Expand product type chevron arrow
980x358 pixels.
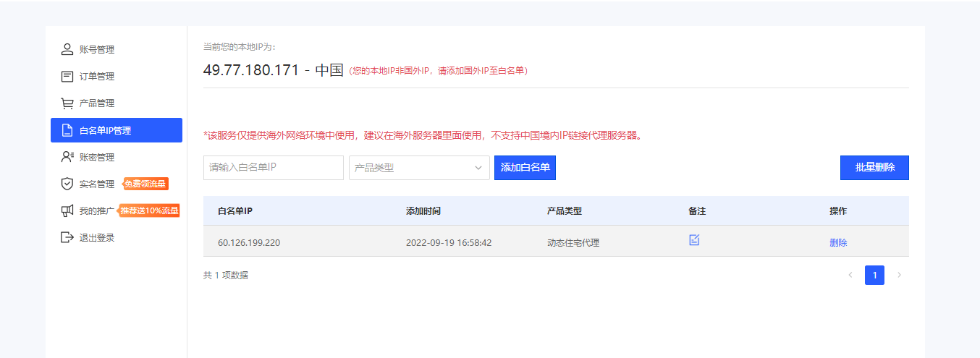point(478,168)
